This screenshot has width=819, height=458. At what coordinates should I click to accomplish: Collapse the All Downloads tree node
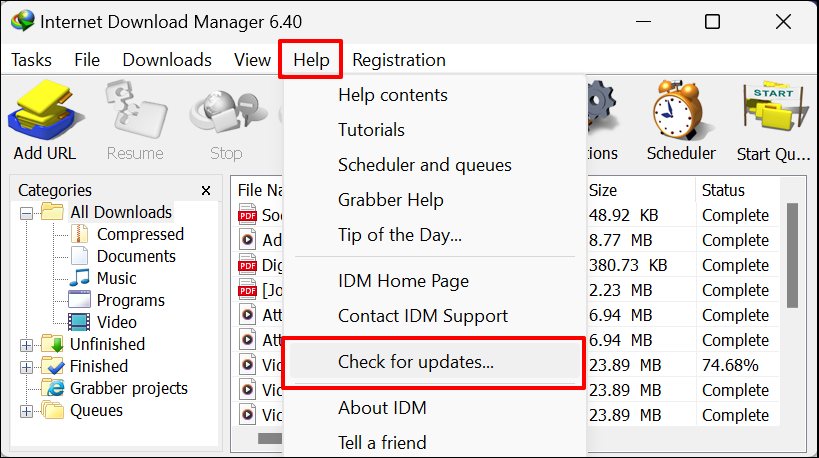coord(26,212)
